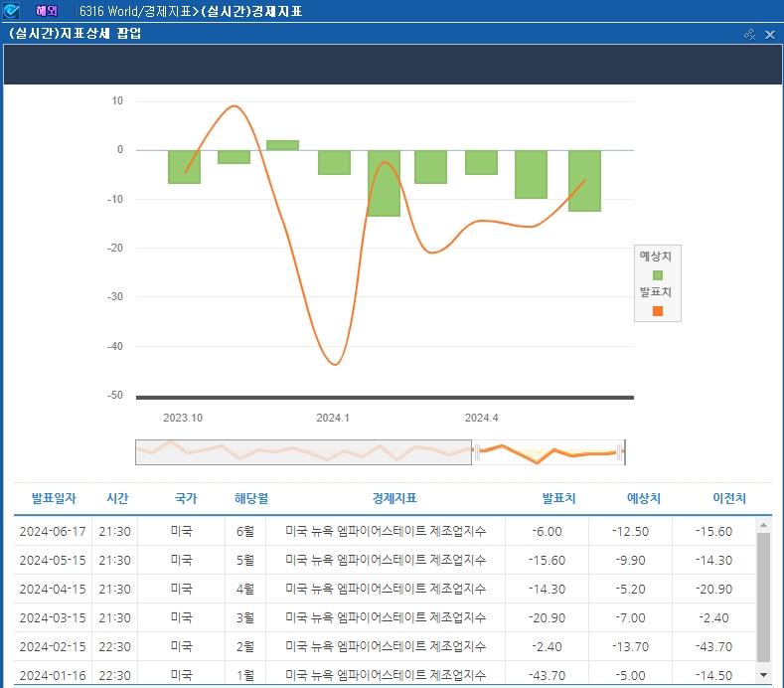Click the -7.00 예상치 value
Image resolution: width=784 pixels, height=688 pixels.
point(631,618)
